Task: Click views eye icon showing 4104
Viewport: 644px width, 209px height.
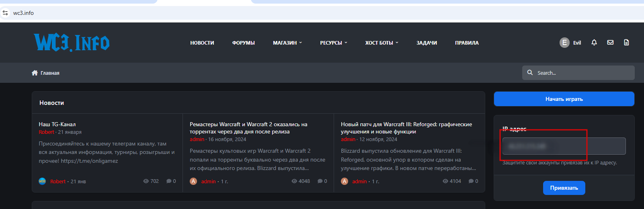Action: (x=445, y=181)
